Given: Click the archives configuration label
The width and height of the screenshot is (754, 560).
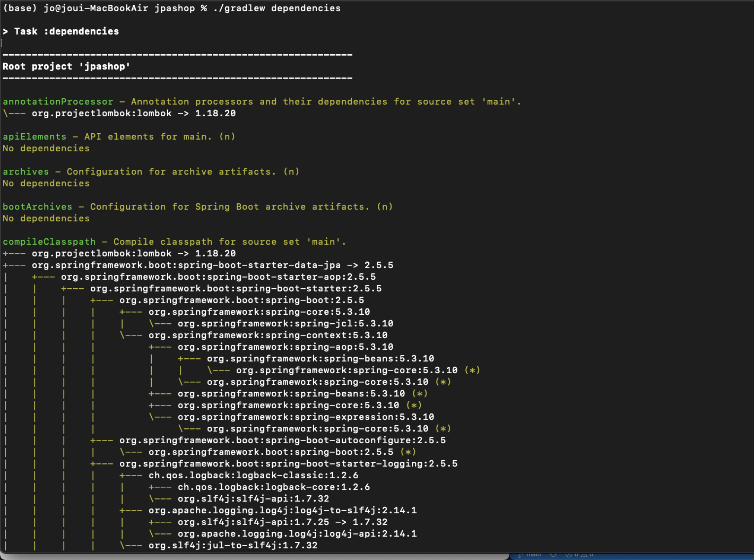Looking at the screenshot, I should (25, 171).
